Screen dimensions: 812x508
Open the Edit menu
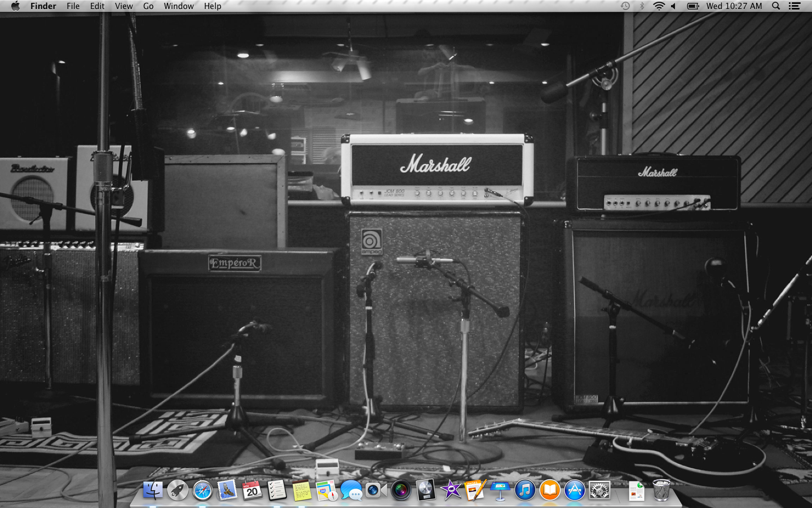point(97,6)
